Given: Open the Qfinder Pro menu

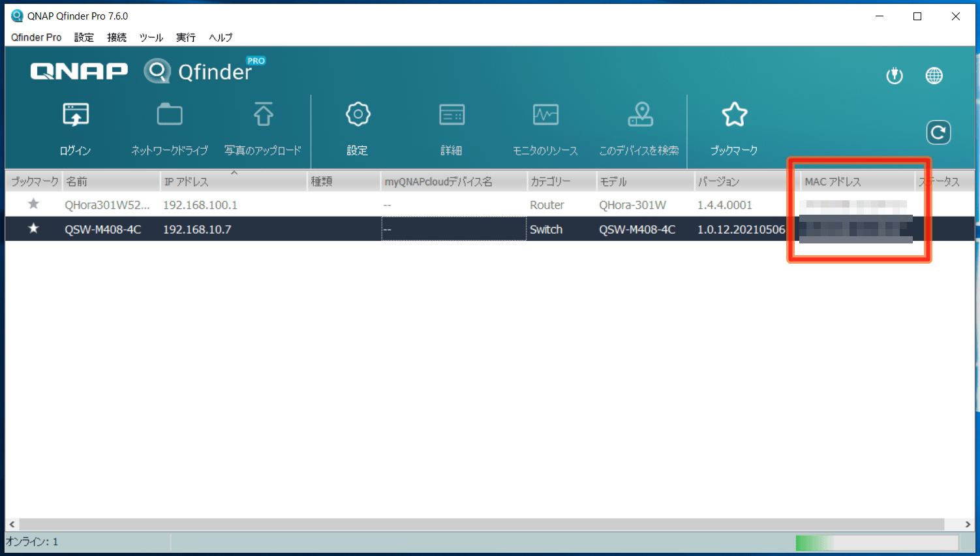Looking at the screenshot, I should (37, 37).
